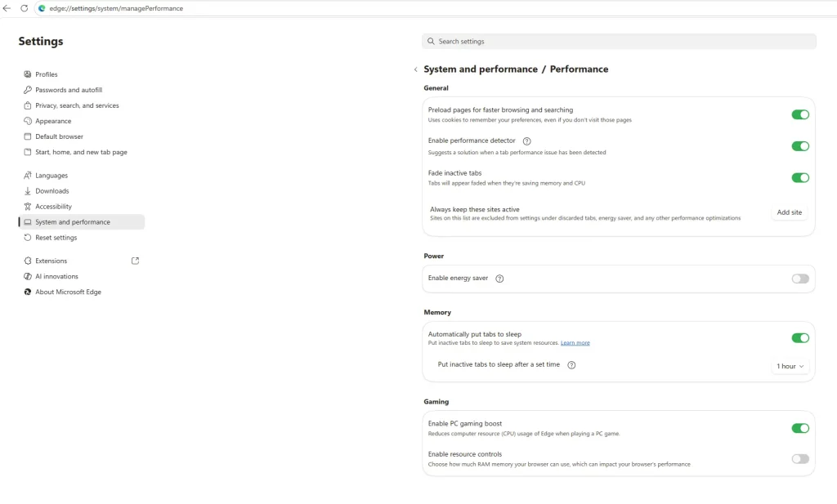Toggle Enable PC gaming boost
Screen dimensions: 837x504
pyautogui.click(x=800, y=428)
